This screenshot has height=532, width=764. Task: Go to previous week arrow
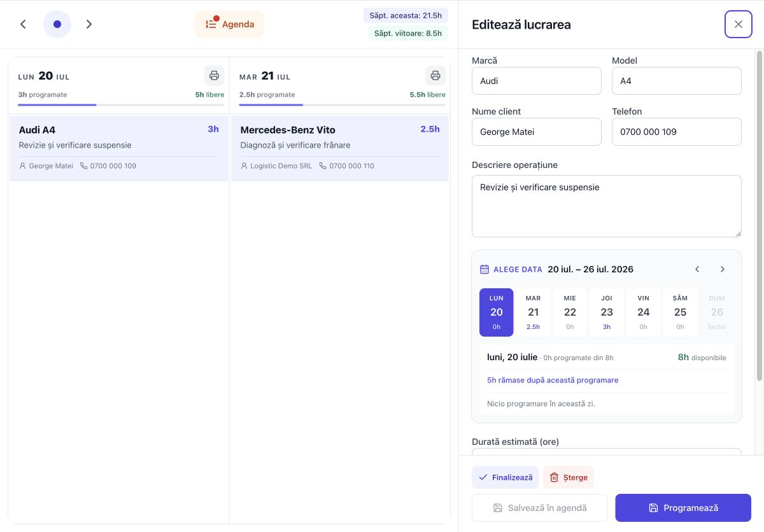point(23,24)
